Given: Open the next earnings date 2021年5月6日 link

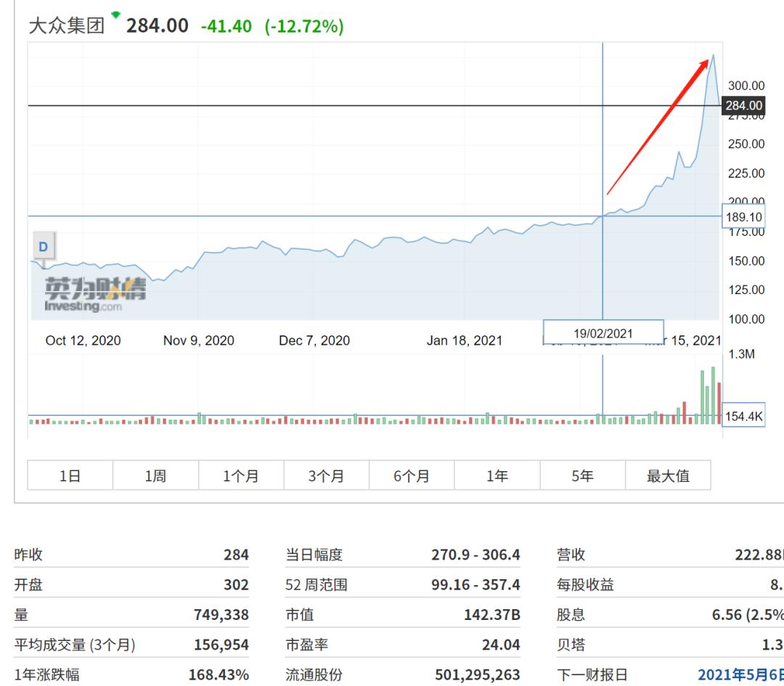Looking at the screenshot, I should (740, 674).
